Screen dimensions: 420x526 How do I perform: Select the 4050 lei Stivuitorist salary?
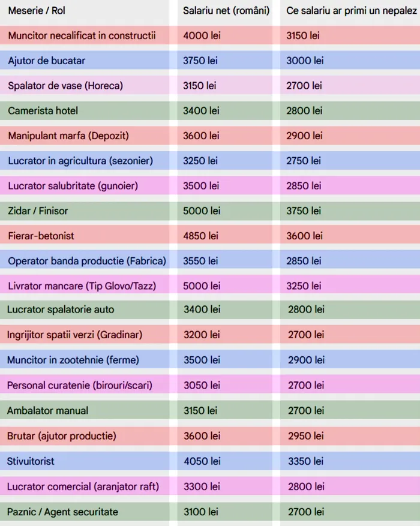(202, 461)
